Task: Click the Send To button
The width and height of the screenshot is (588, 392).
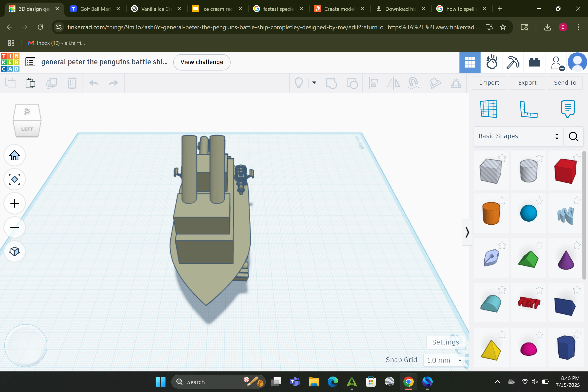Action: [565, 83]
